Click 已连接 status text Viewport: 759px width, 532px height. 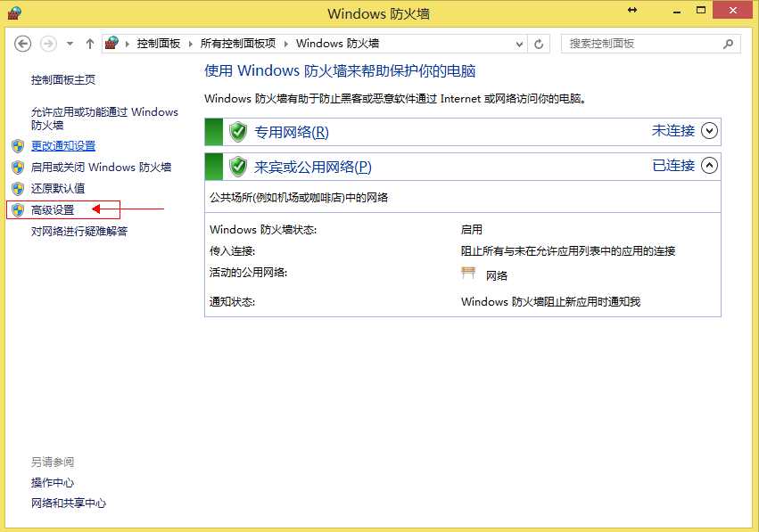click(x=673, y=166)
